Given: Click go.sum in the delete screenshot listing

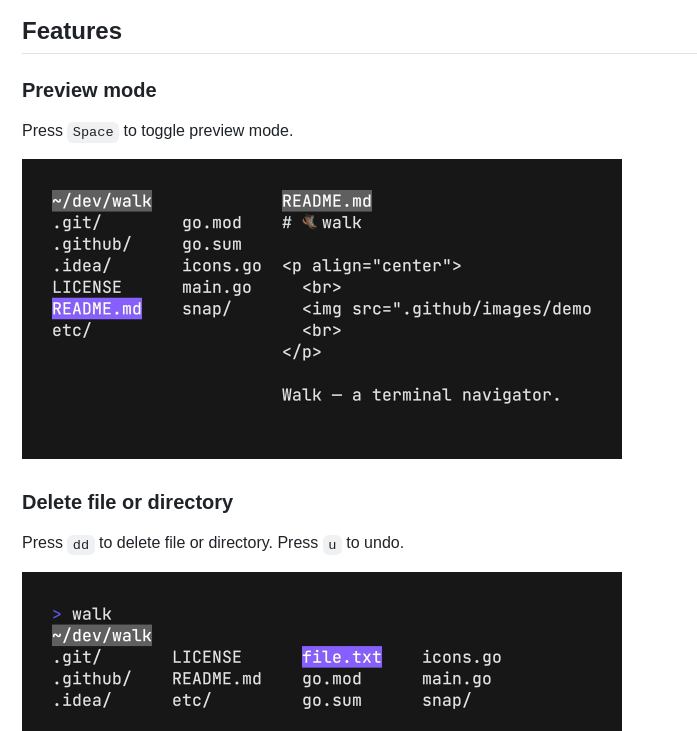Looking at the screenshot, I should pyautogui.click(x=331, y=700).
